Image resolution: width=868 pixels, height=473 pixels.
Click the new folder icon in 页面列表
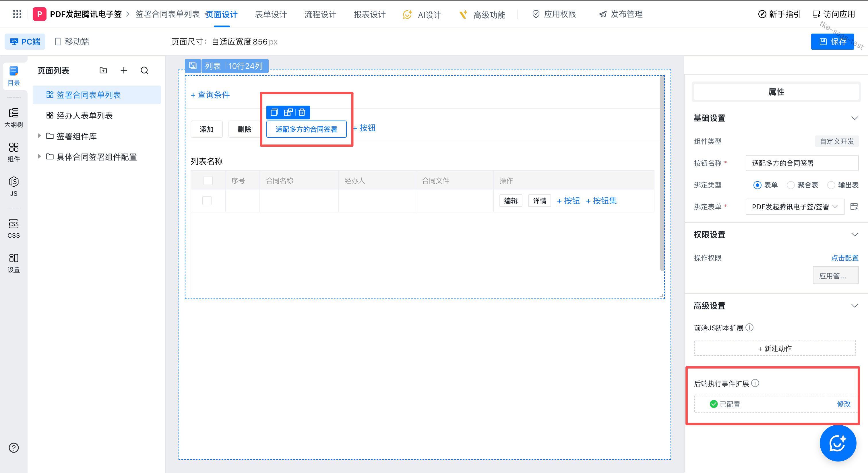(x=103, y=70)
